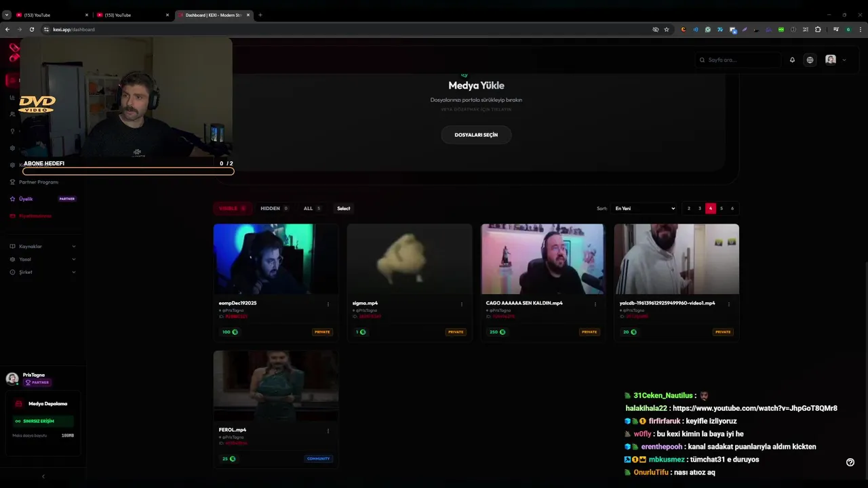Open the options menu for eompDec192025

point(328,304)
